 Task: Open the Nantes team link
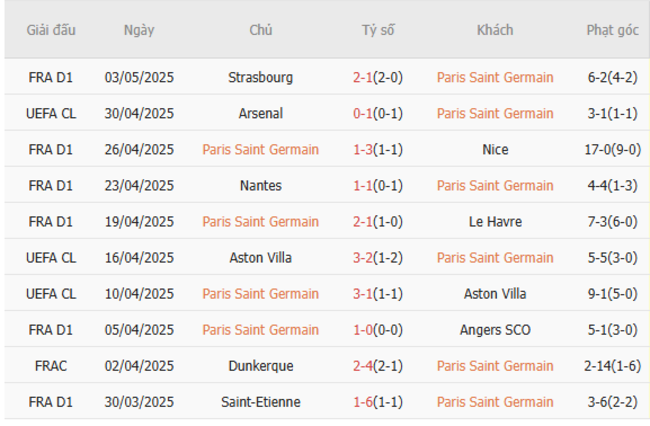[x=260, y=185]
